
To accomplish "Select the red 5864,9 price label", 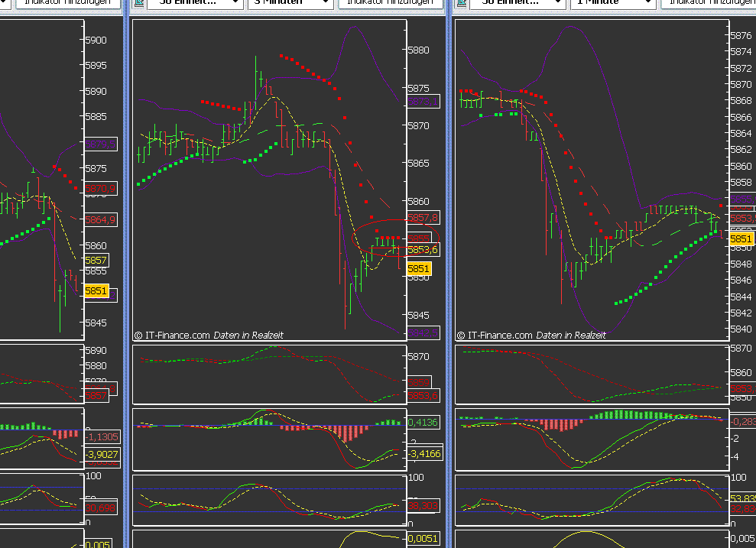I will click(100, 220).
